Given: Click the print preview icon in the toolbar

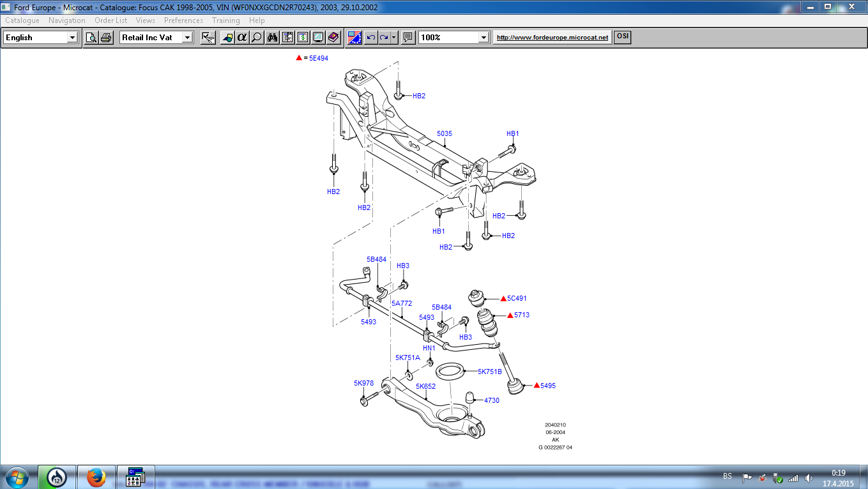Looking at the screenshot, I should (x=91, y=38).
